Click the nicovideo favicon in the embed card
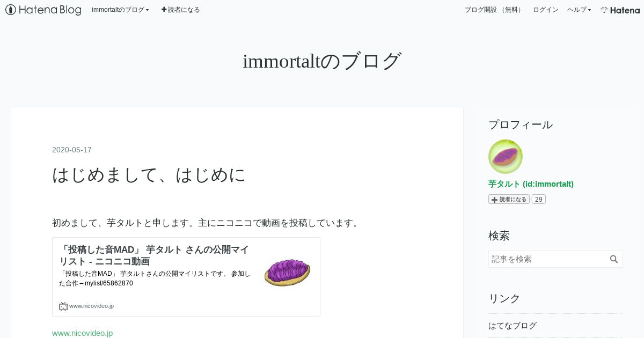Image resolution: width=644 pixels, height=338 pixels. coord(63,306)
